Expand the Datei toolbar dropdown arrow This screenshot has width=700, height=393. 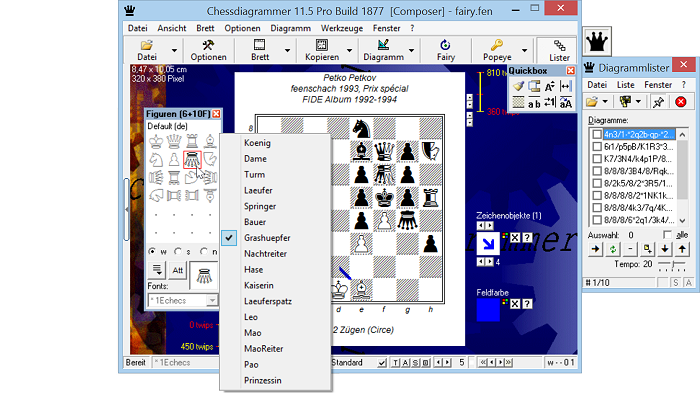pyautogui.click(x=174, y=50)
